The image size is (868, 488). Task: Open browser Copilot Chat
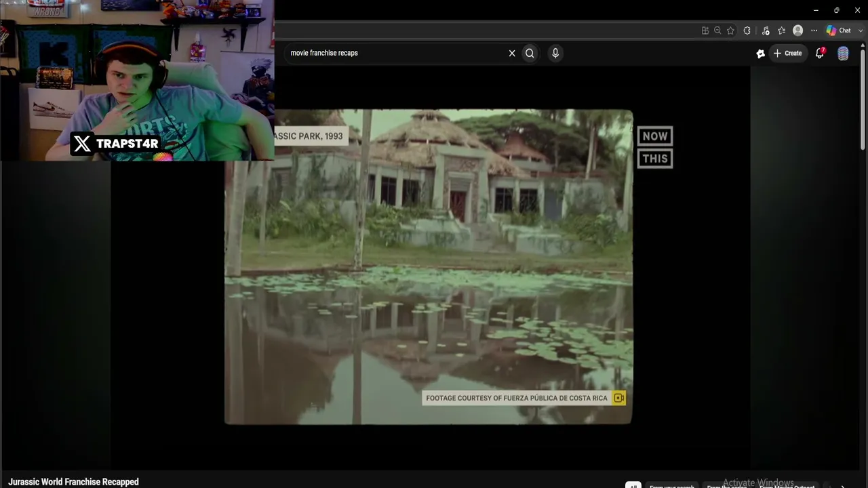pyautogui.click(x=838, y=30)
